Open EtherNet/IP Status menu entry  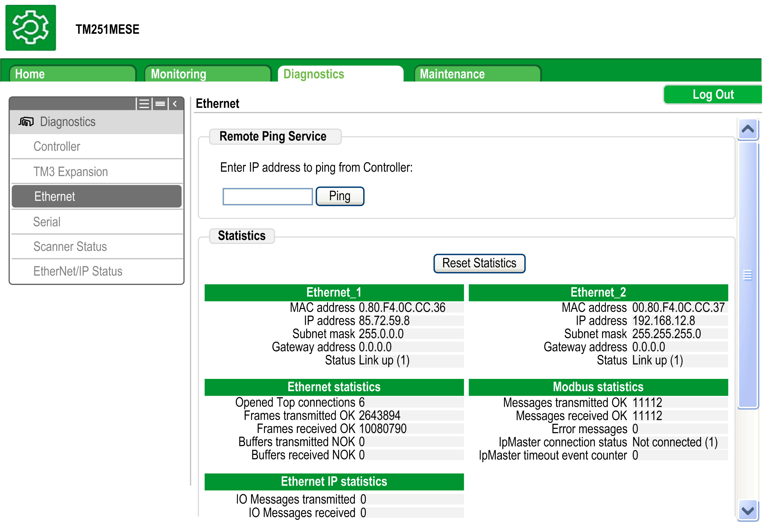[97, 271]
